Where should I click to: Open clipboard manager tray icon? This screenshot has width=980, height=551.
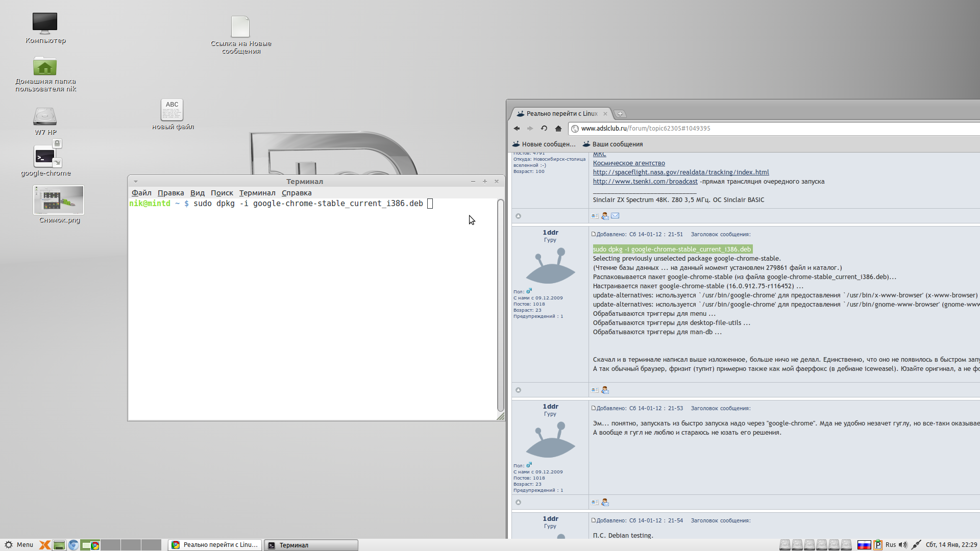(x=878, y=545)
